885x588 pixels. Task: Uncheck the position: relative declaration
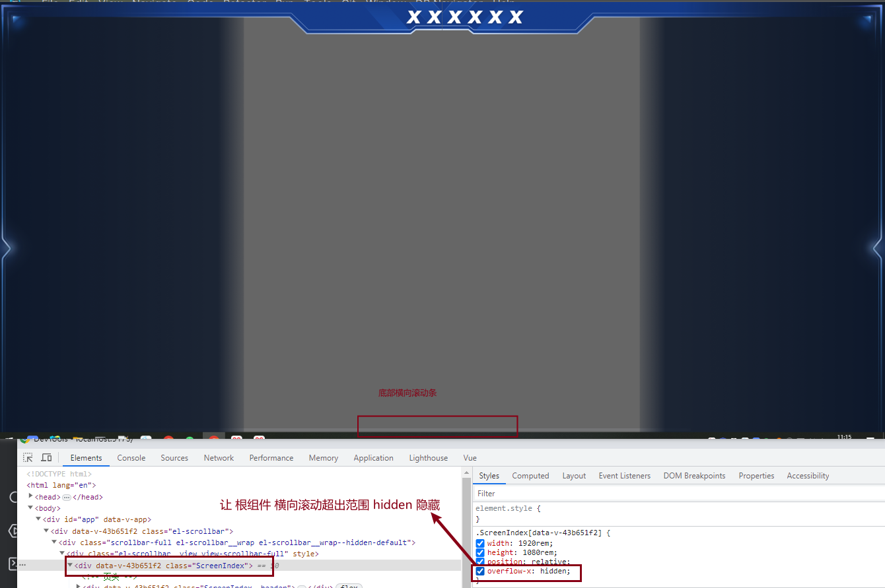[480, 562]
